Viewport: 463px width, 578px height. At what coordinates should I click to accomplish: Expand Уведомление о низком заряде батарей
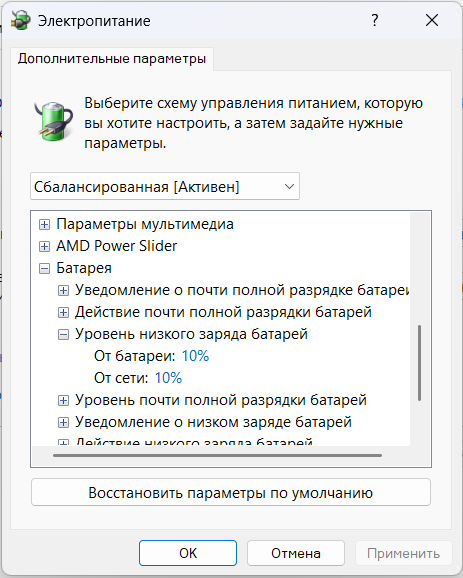[63, 422]
